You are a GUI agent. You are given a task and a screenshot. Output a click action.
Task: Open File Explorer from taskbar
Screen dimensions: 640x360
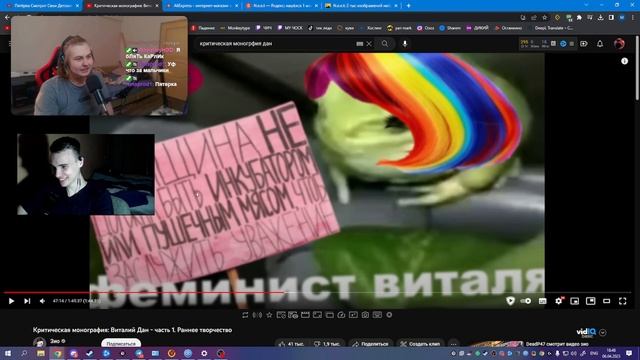pyautogui.click(x=41, y=353)
